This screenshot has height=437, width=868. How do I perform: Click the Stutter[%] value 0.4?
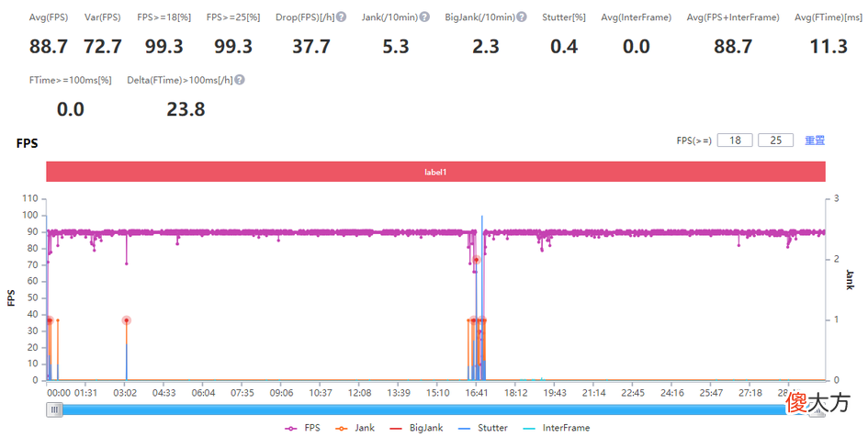[564, 47]
